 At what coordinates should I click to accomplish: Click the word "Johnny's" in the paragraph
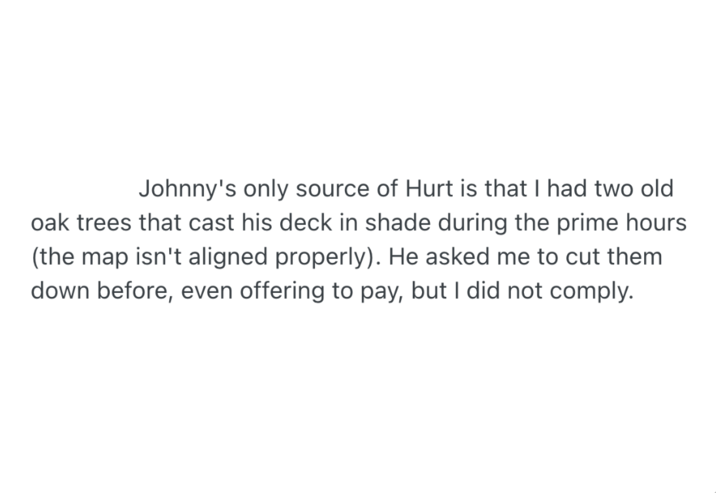point(183,189)
